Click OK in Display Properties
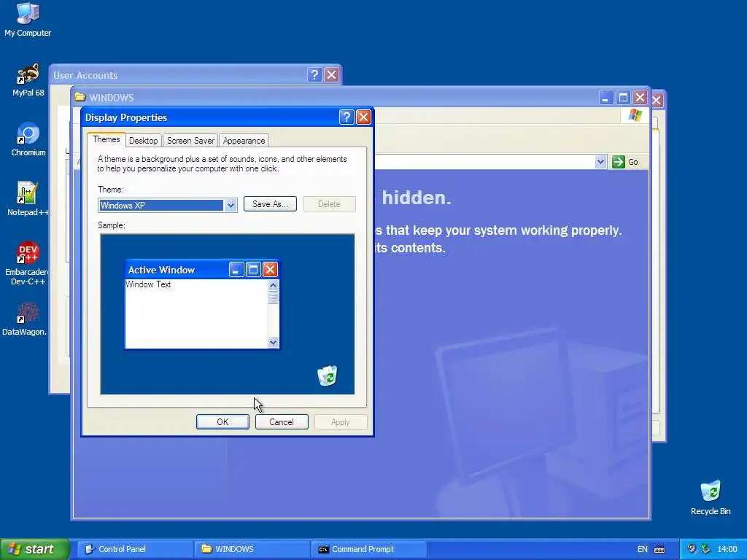The image size is (747, 560). pos(222,422)
